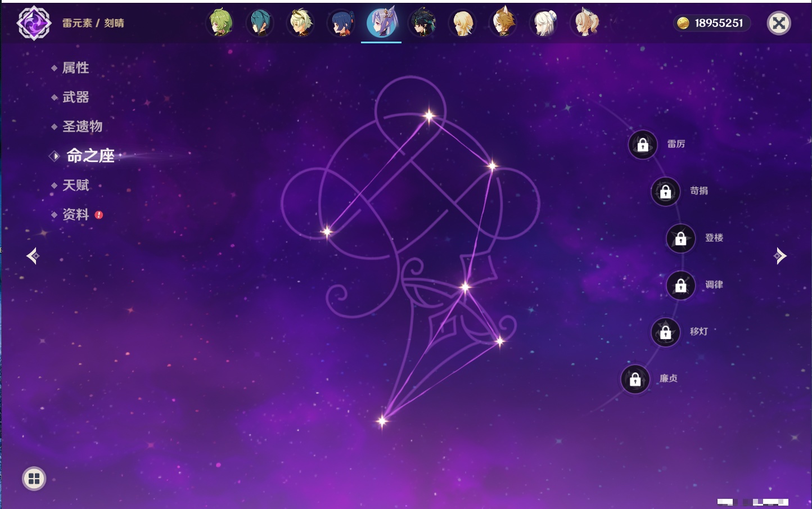Open the 圣遗物 artifacts page
Screen dimensions: 812x509
pos(82,127)
